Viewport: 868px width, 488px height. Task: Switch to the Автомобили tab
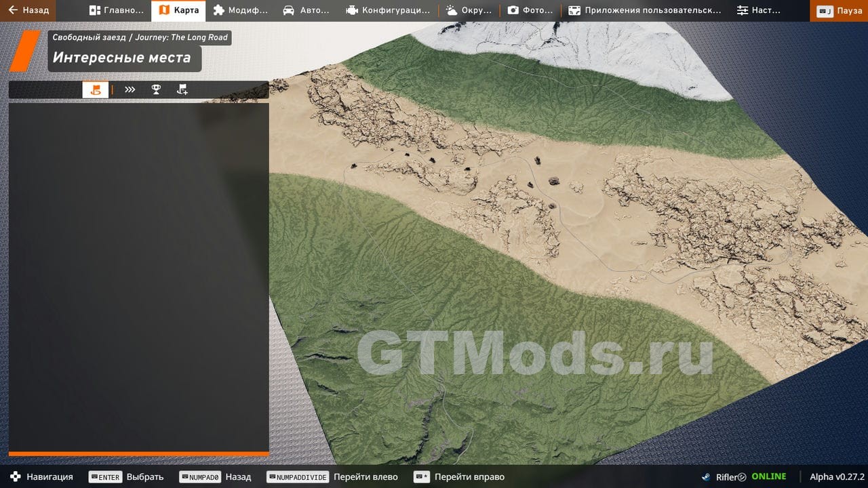(307, 10)
